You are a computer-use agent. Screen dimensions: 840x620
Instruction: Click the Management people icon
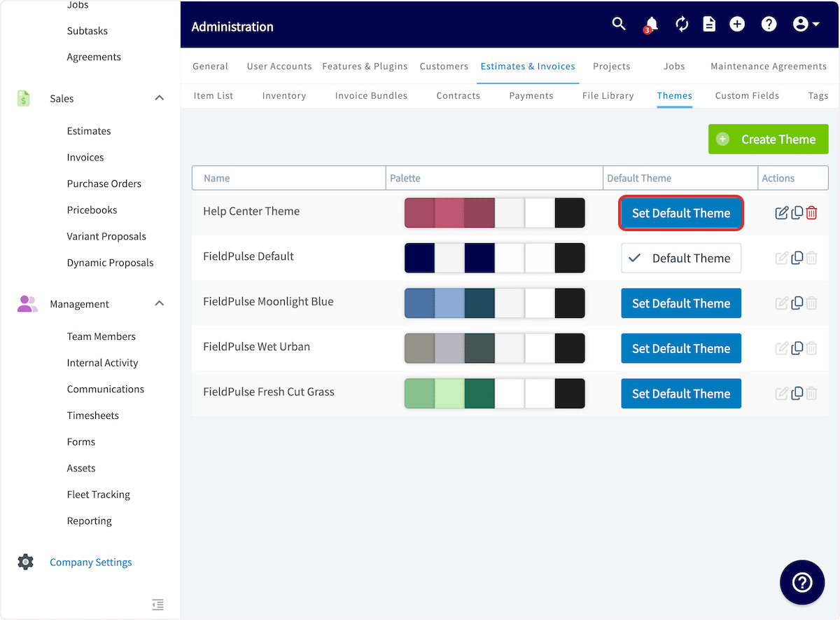coord(27,303)
